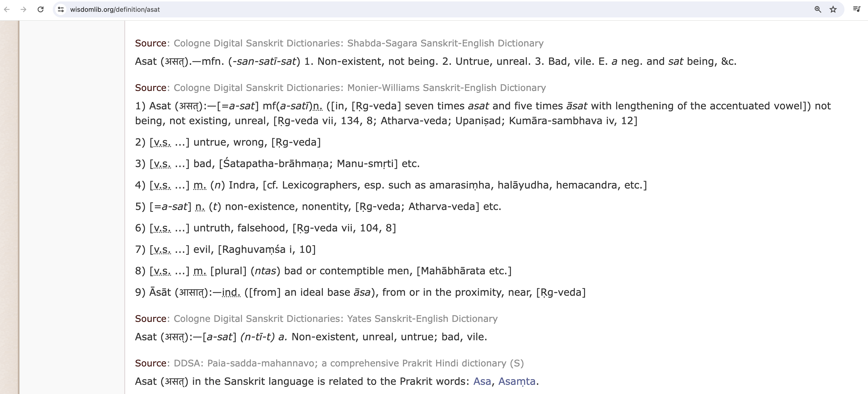The image size is (868, 394).
Task: Bookmark this page with the star icon
Action: (833, 9)
